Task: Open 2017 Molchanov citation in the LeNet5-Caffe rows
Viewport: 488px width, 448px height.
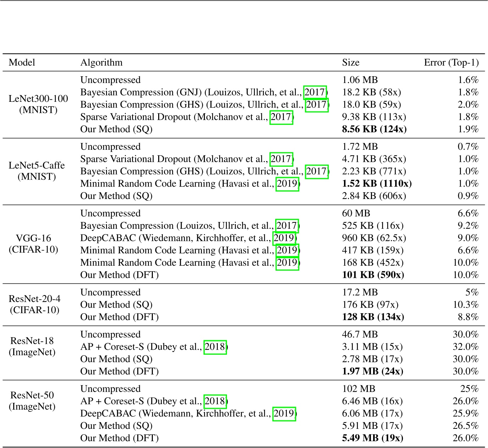Action: click(x=281, y=159)
